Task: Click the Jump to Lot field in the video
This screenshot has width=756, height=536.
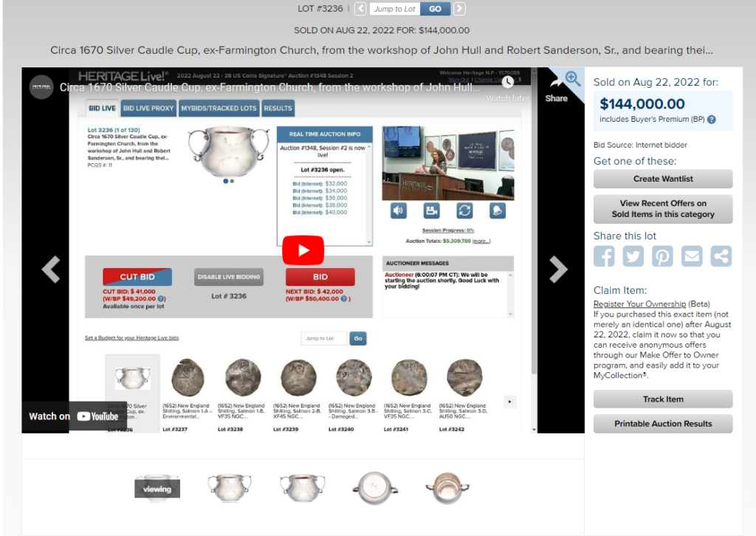Action: click(x=323, y=338)
